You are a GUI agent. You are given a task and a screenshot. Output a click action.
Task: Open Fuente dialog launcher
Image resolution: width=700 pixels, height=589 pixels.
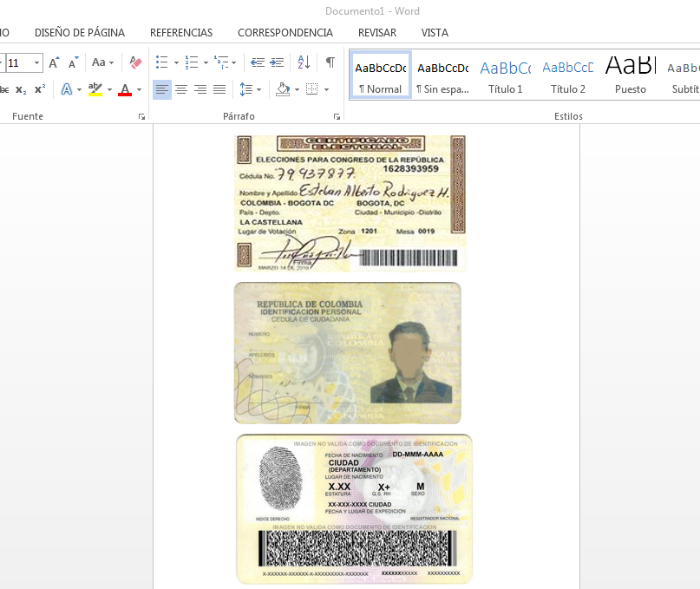[x=141, y=116]
